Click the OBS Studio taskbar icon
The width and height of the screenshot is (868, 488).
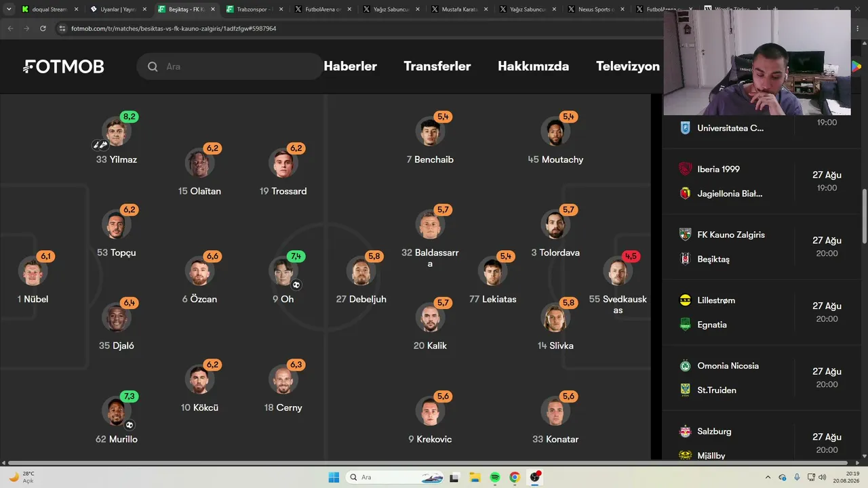click(x=535, y=477)
